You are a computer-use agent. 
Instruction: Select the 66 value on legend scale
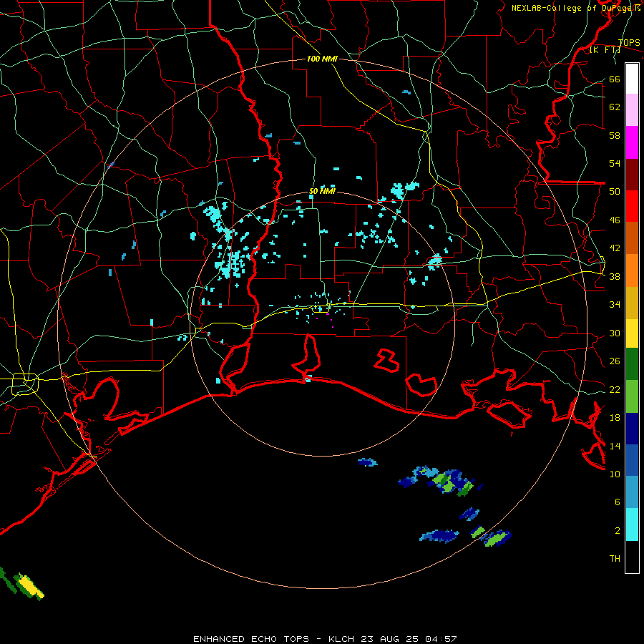point(615,79)
